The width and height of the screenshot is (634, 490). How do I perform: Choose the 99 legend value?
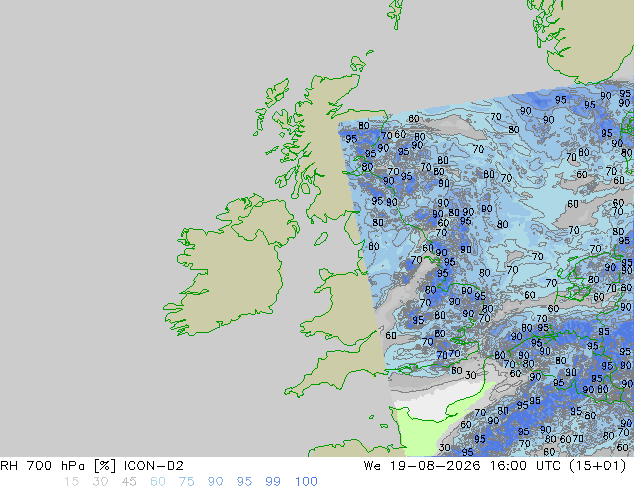[273, 482]
